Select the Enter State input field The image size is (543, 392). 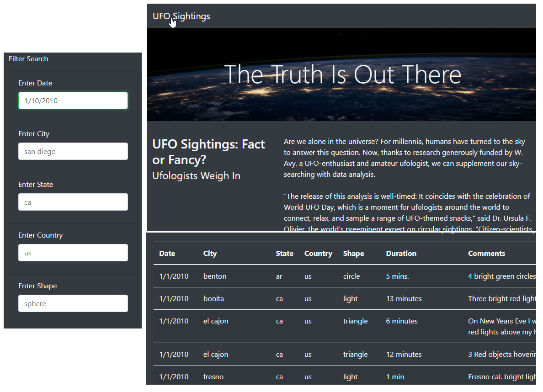pyautogui.click(x=73, y=202)
